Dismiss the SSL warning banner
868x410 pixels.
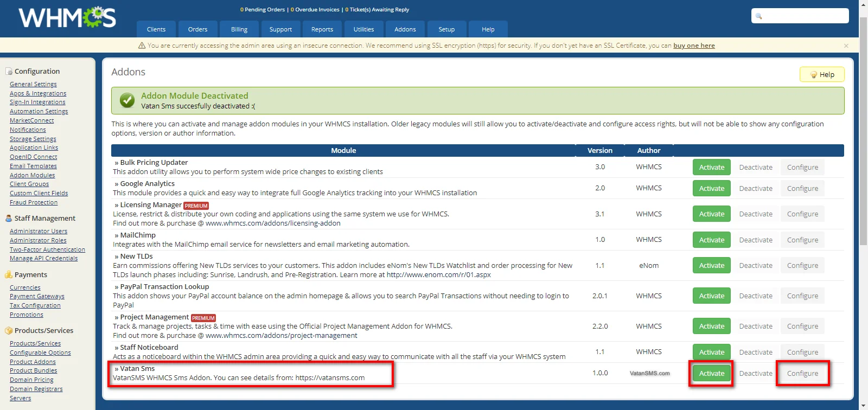pyautogui.click(x=846, y=46)
